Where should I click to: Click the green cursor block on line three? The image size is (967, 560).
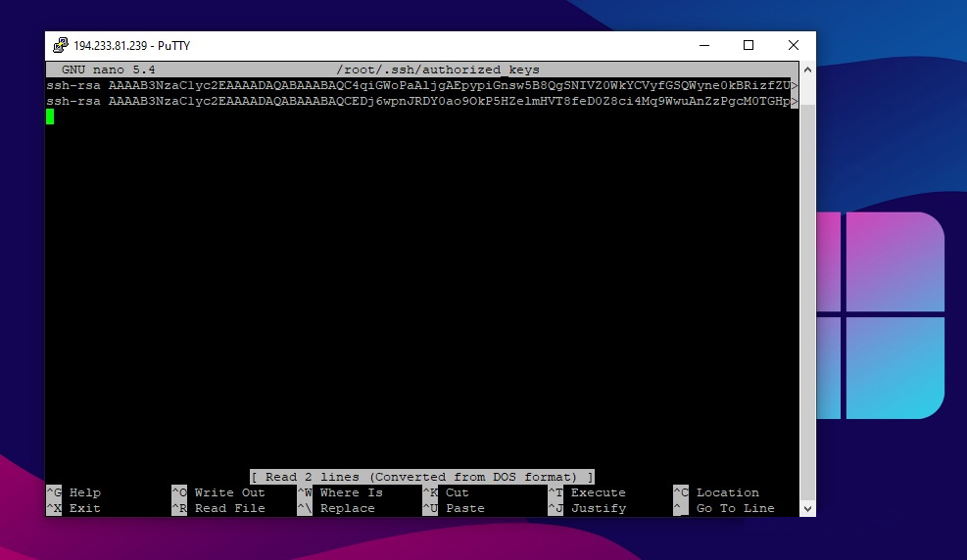[x=50, y=117]
